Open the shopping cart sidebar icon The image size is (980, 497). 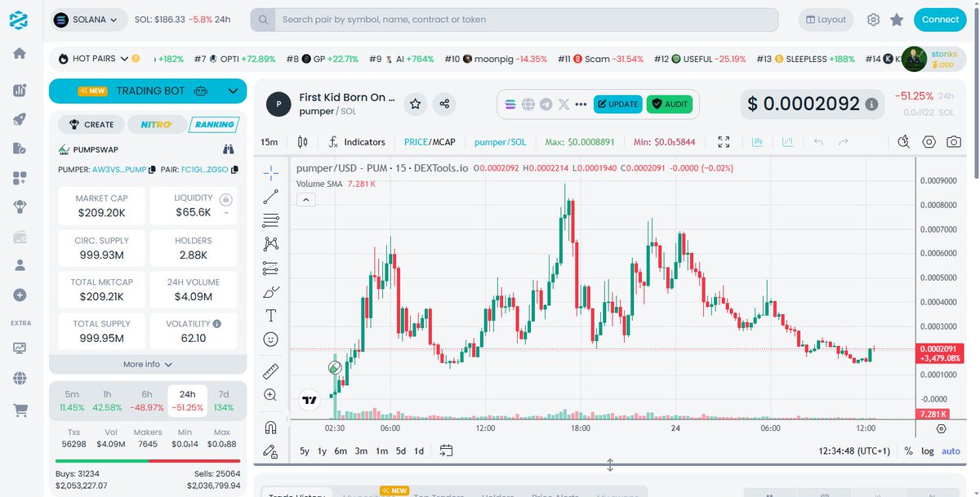[20, 410]
